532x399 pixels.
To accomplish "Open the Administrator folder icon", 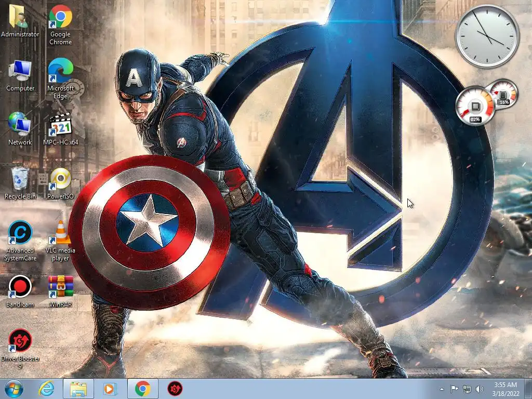I will tap(20, 21).
